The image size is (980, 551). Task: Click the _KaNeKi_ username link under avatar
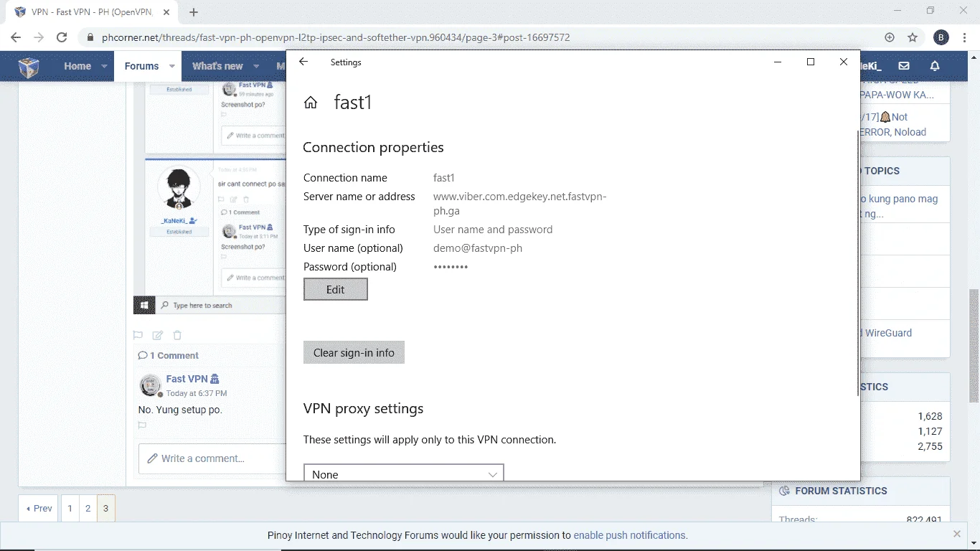coord(175,220)
